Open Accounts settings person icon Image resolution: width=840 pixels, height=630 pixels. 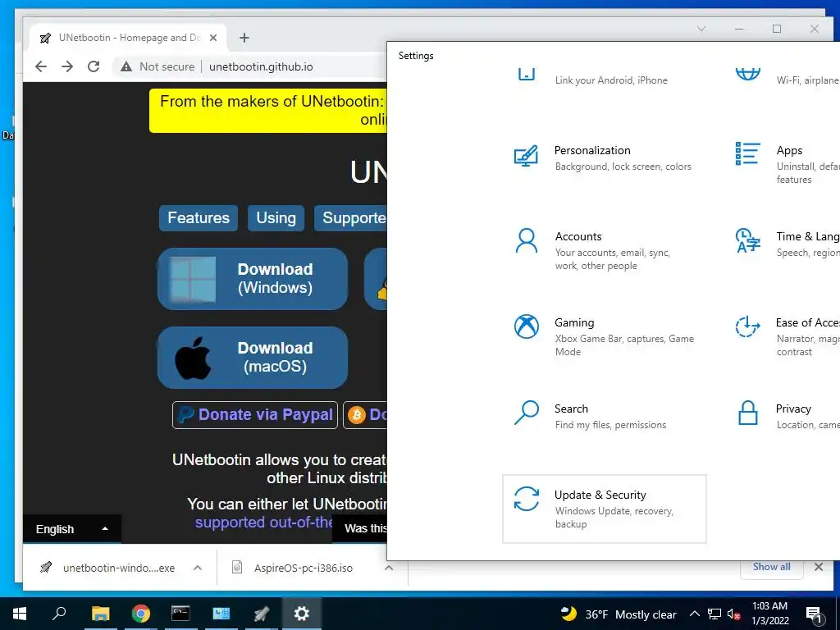[526, 240]
